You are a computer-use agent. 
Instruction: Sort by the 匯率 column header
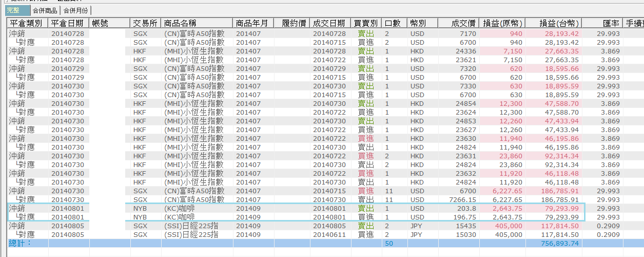tap(602, 23)
